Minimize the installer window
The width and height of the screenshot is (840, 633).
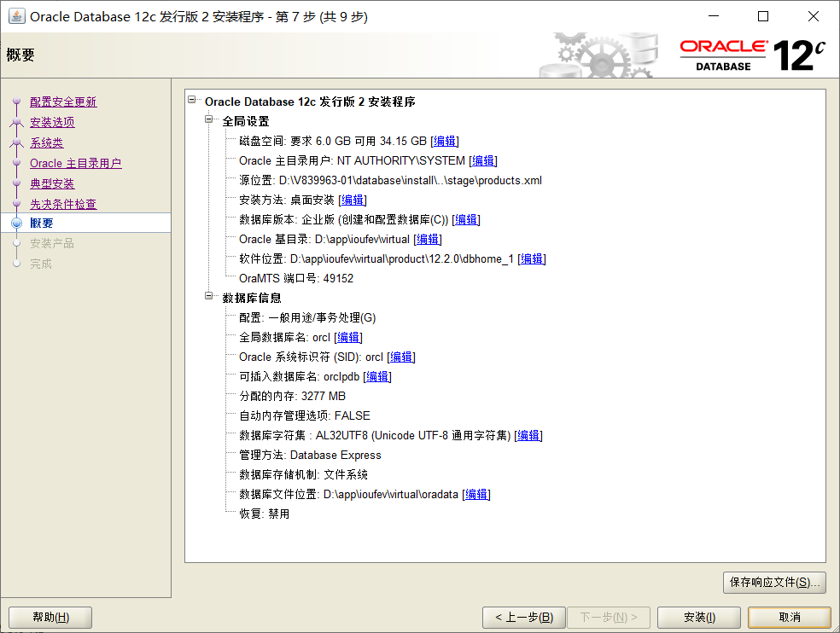[x=714, y=16]
